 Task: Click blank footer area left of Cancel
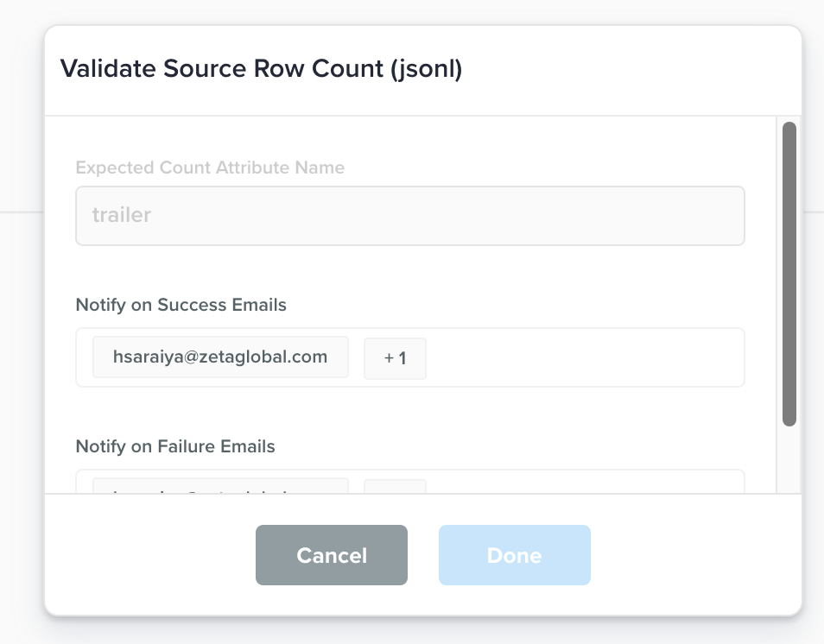[149, 555]
